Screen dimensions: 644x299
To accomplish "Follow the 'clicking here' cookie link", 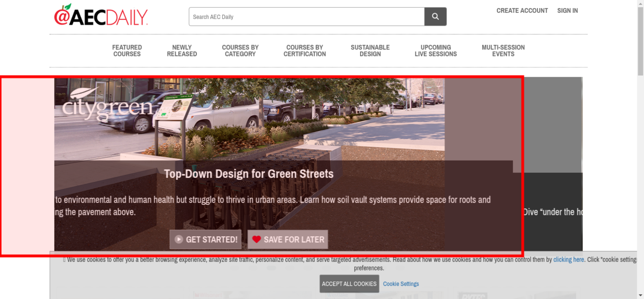I will point(568,260).
